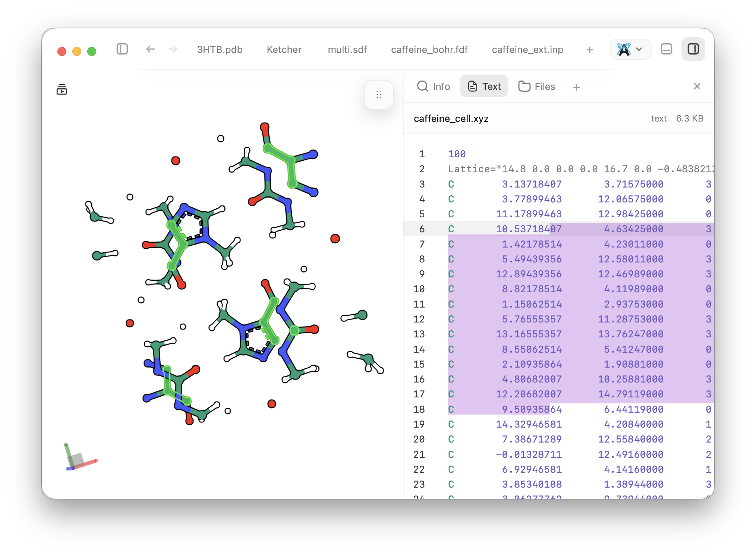Show the Info panel

pyautogui.click(x=433, y=86)
